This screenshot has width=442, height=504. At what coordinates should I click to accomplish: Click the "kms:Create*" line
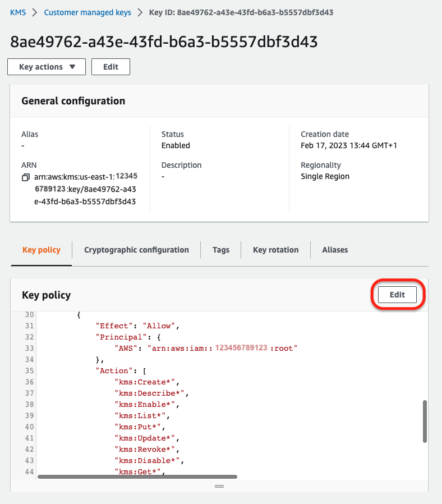tap(147, 382)
